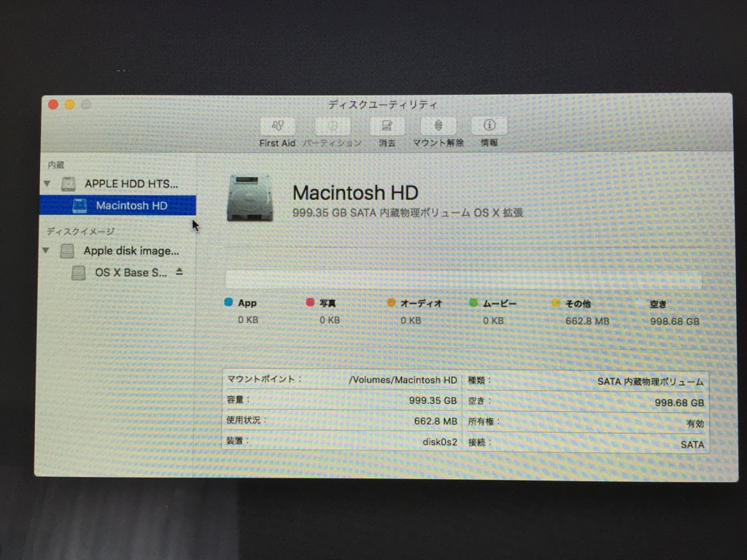Select OS X Base System volume
The image size is (747, 560).
tap(131, 273)
